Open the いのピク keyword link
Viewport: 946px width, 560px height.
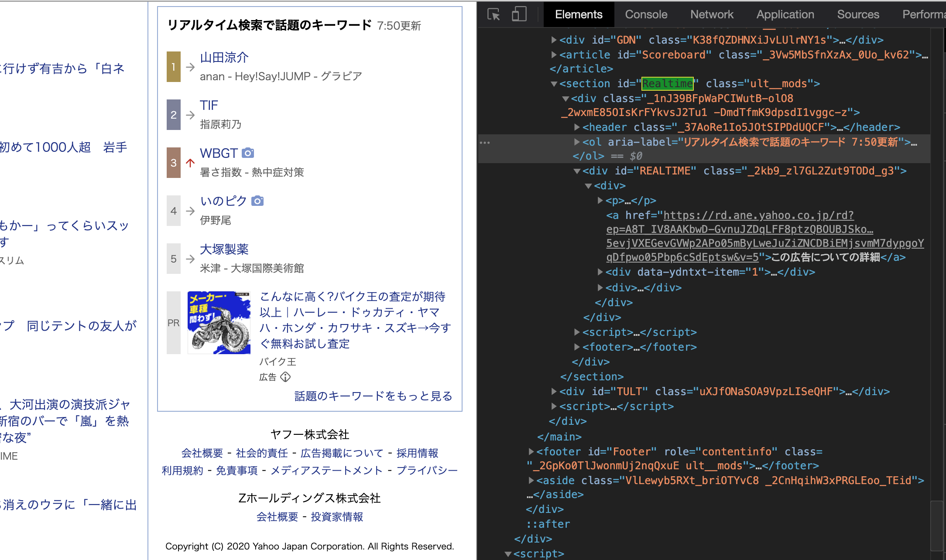tap(224, 201)
